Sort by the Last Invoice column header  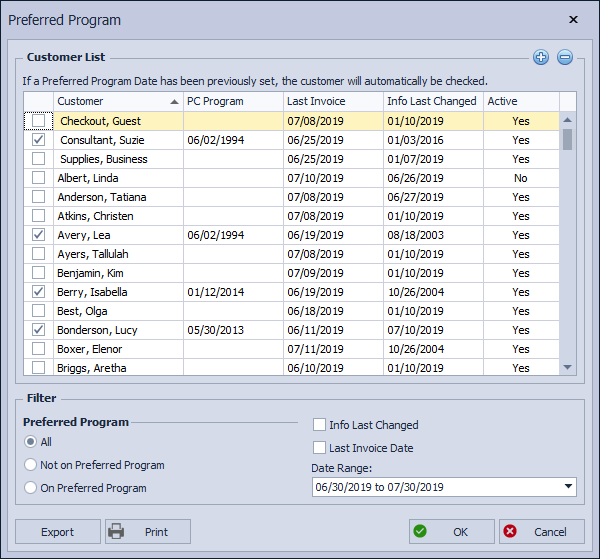(333, 101)
